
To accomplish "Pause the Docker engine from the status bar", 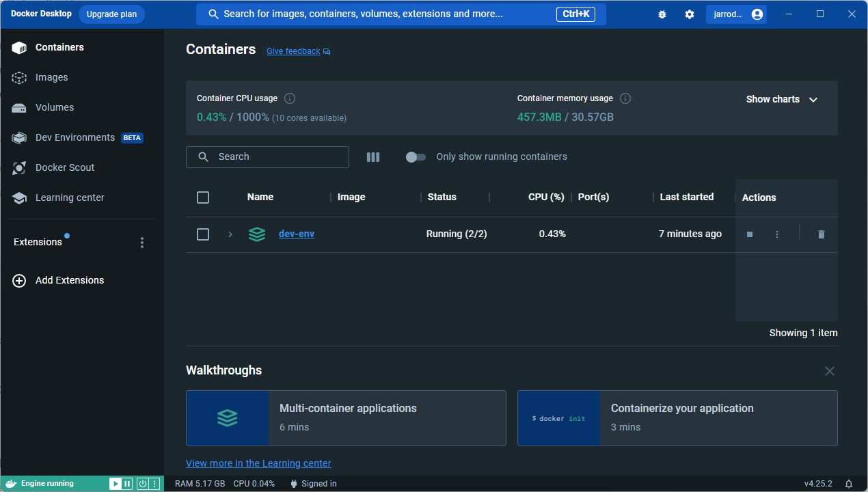I will (x=127, y=484).
